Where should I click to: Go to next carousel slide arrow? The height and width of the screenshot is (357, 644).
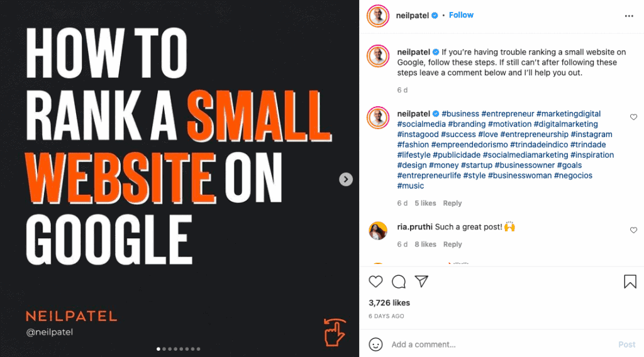346,179
